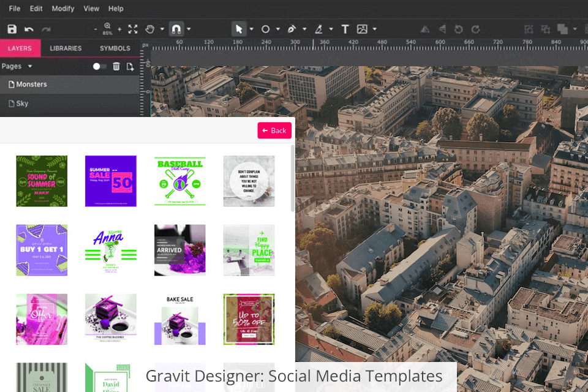588x392 pixels.
Task: Click the templates panel scrollbar
Action: pyautogui.click(x=293, y=179)
